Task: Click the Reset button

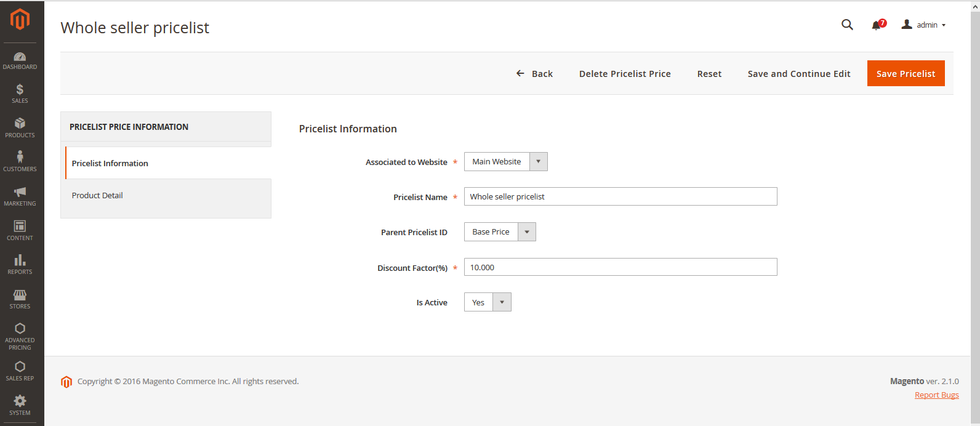Action: (709, 74)
